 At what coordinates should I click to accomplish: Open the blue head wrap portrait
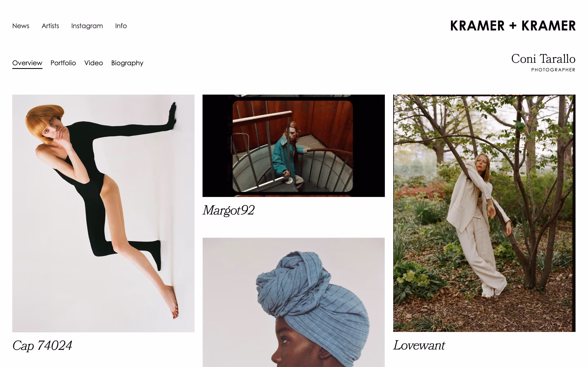point(294,302)
